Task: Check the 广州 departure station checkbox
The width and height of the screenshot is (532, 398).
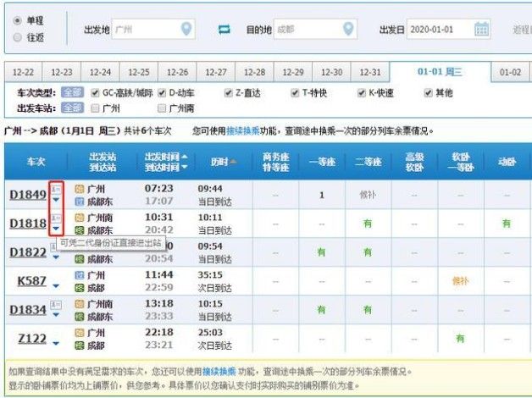Action: [96, 108]
